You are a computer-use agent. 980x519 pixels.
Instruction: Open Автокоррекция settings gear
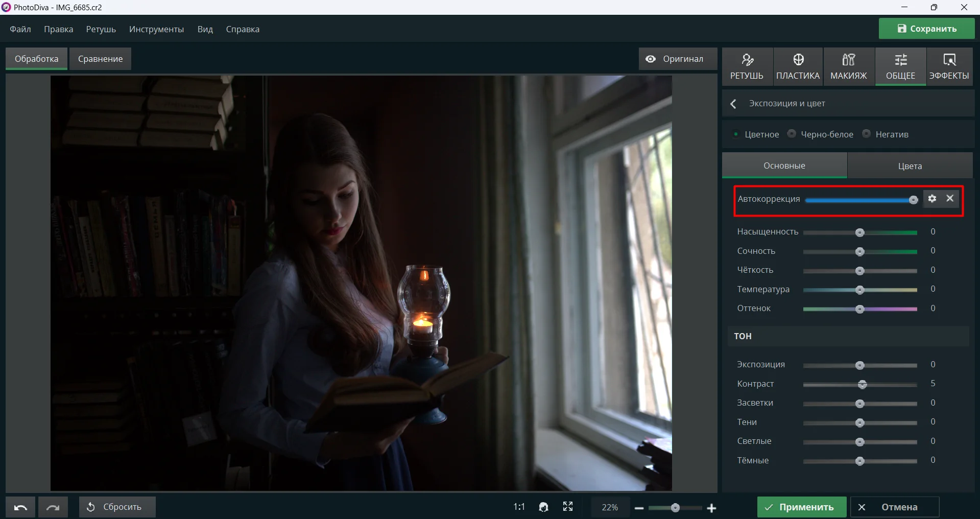(x=933, y=199)
